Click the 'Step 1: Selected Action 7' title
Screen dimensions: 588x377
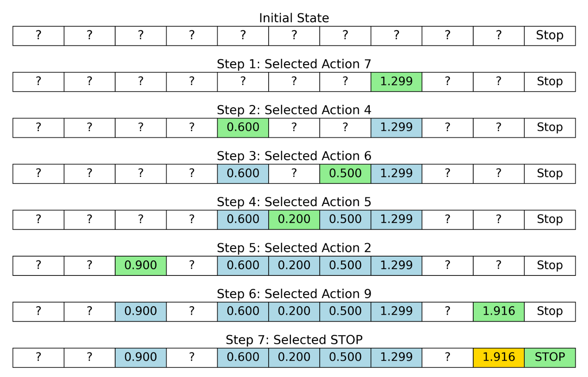point(294,64)
